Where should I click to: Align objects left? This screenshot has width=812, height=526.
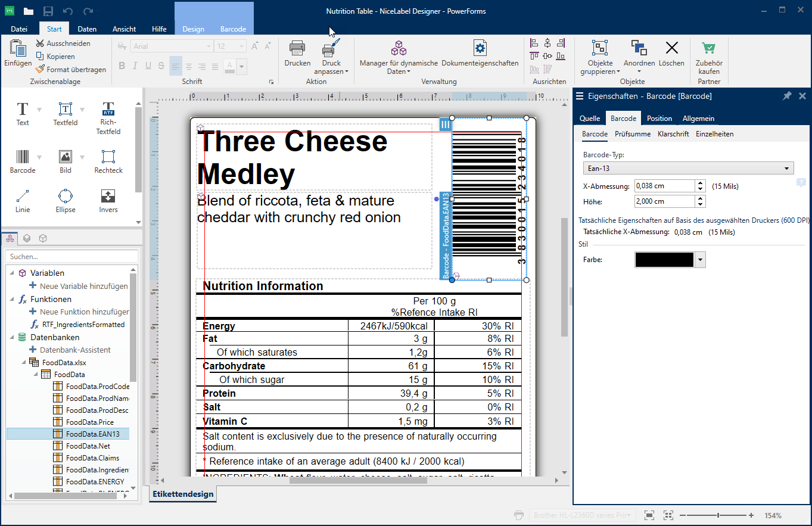tap(534, 43)
